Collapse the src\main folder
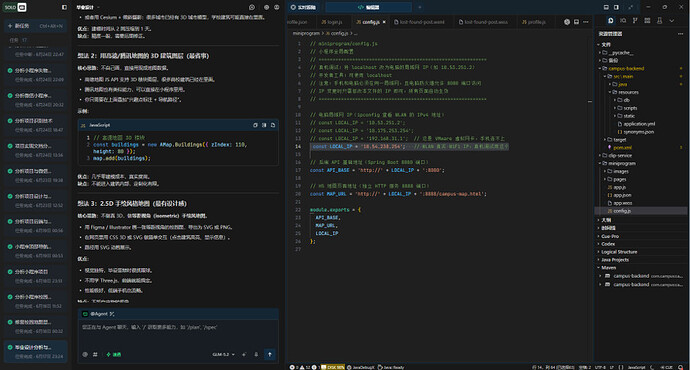690x370 pixels. pyautogui.click(x=640, y=76)
